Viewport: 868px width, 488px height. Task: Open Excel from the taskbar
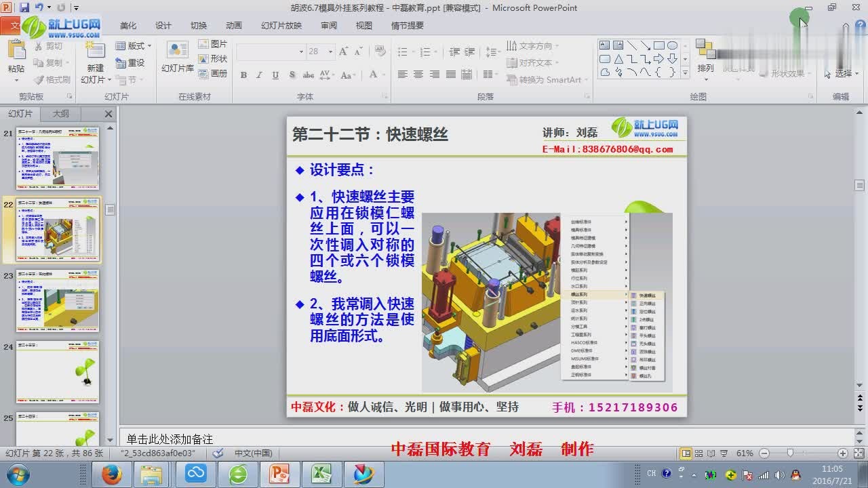coord(321,474)
